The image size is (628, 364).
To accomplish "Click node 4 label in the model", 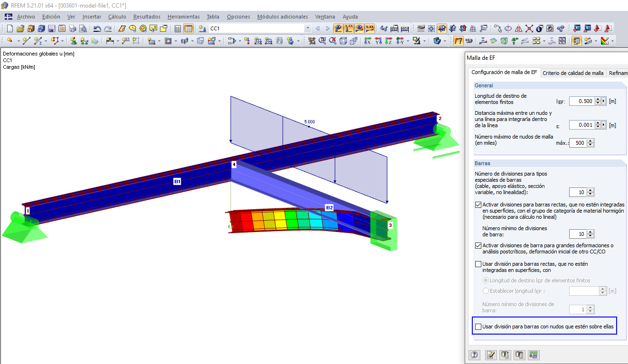I will [234, 164].
